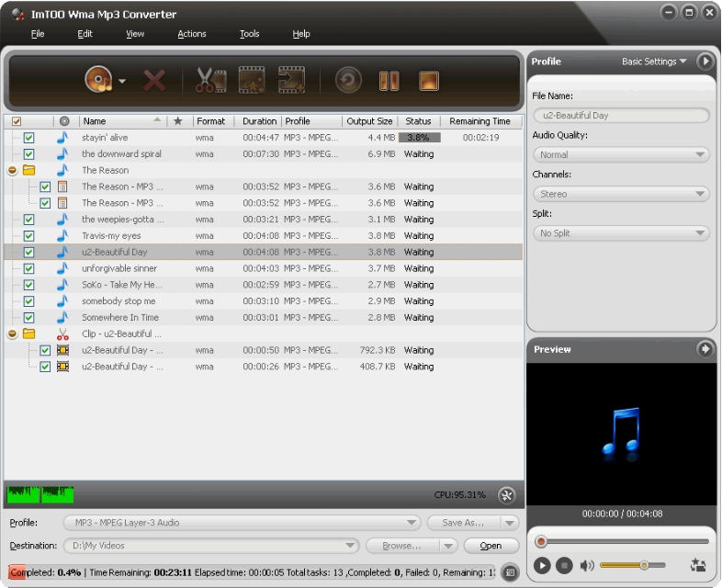Mute audio via the speaker icon
Screen dimensions: 722x588
coord(587,565)
